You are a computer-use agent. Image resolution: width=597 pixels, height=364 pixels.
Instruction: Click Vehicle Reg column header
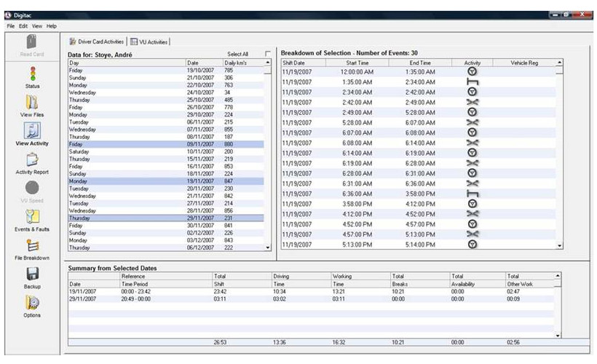pos(524,63)
